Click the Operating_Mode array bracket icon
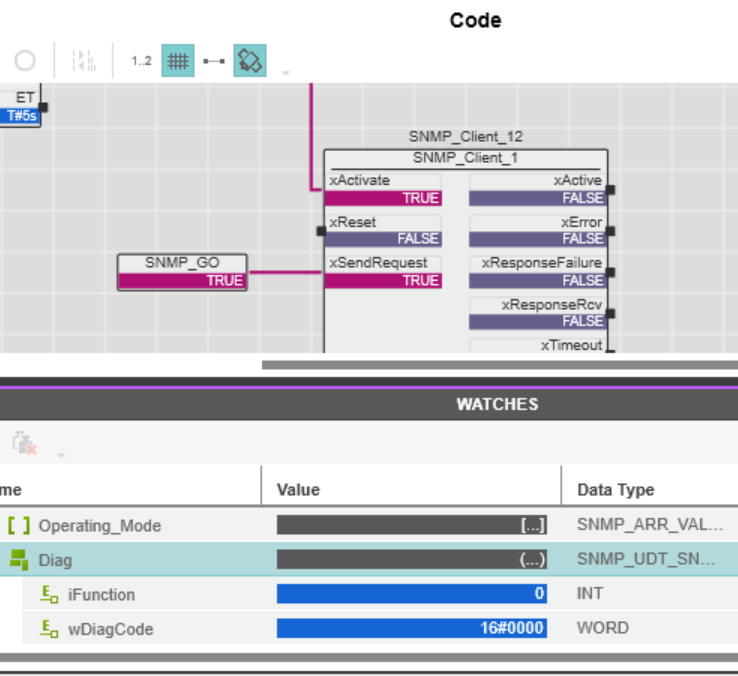This screenshot has height=676, width=738. point(19,525)
